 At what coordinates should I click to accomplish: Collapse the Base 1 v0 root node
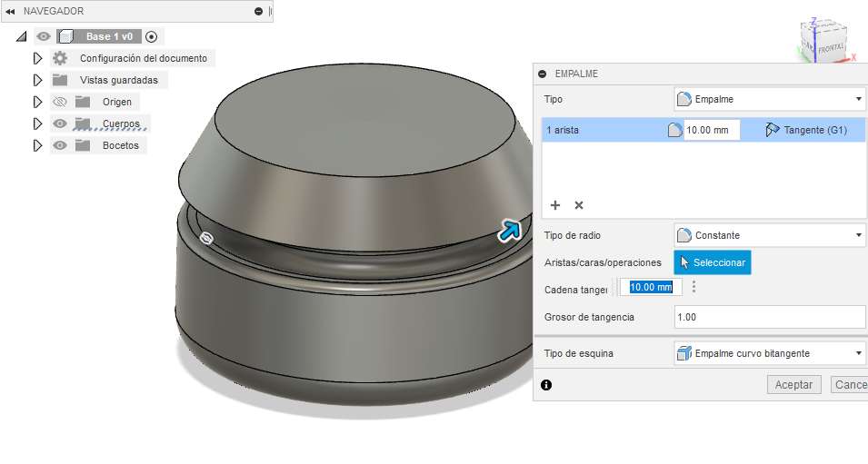click(21, 36)
